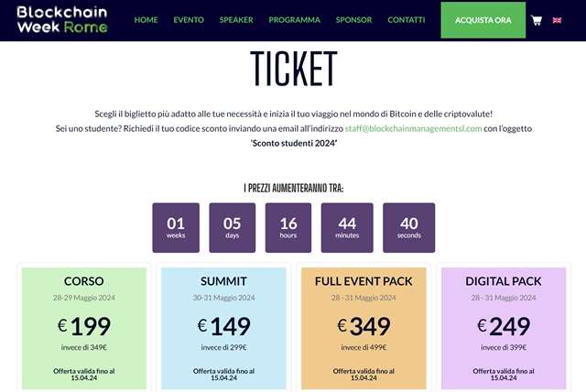Viewport: 586px width, 392px height.
Task: Open the EVENTO menu item
Action: click(x=189, y=19)
